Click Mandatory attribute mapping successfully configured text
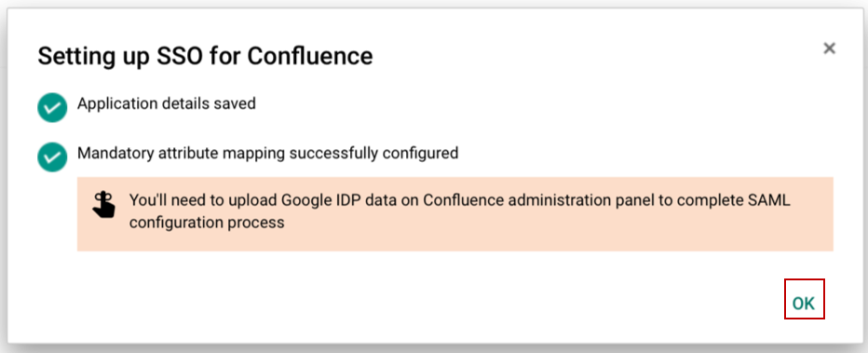This screenshot has height=353, width=868. pos(268,154)
